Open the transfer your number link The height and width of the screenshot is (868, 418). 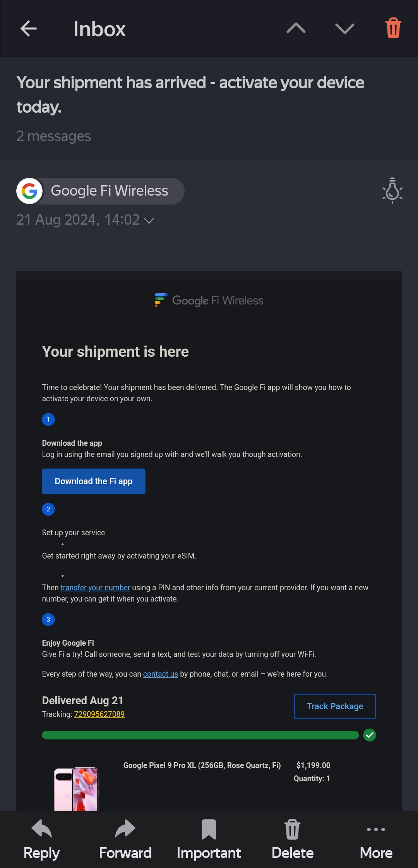point(95,588)
